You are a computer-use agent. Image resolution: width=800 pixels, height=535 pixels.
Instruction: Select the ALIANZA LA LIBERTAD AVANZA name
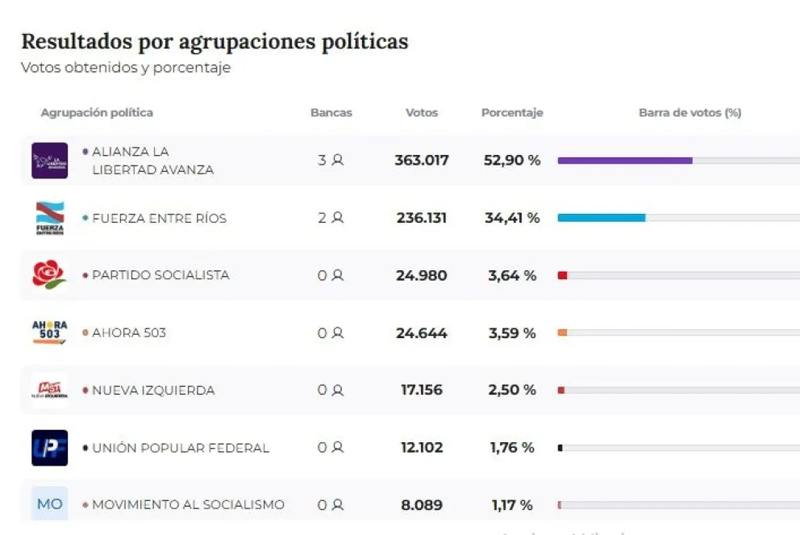pyautogui.click(x=152, y=160)
